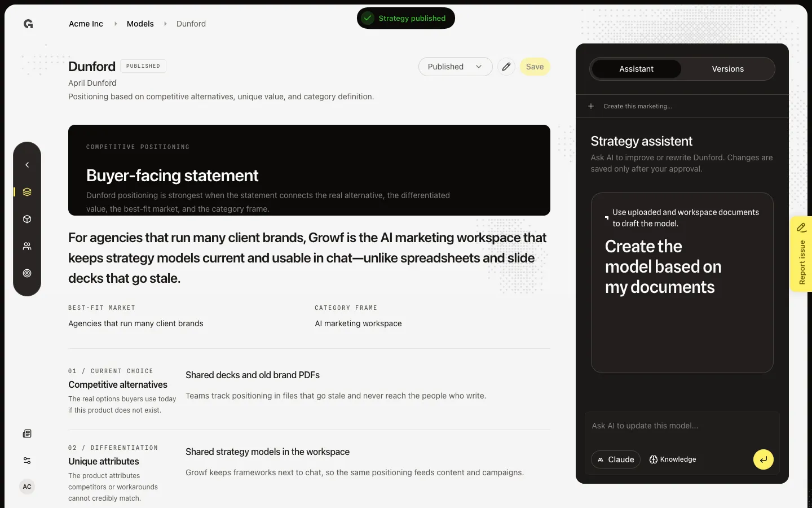Open the layers stack sidebar icon

click(x=27, y=192)
